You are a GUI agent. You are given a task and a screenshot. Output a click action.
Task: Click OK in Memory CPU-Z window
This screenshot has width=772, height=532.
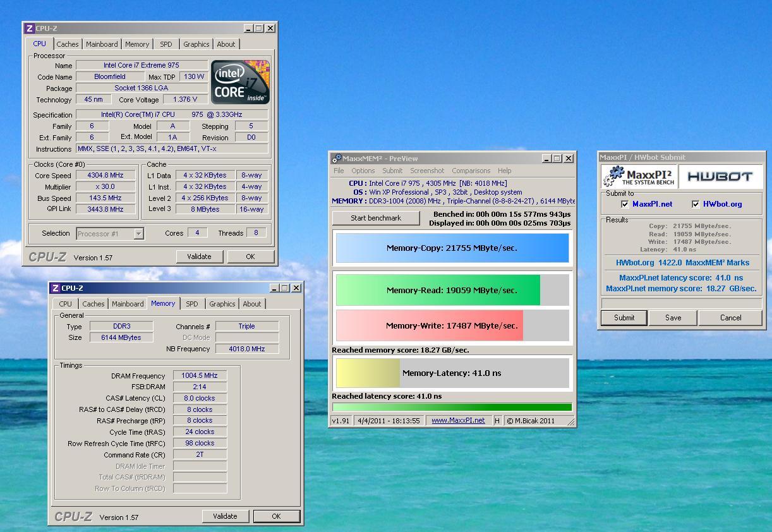click(276, 516)
